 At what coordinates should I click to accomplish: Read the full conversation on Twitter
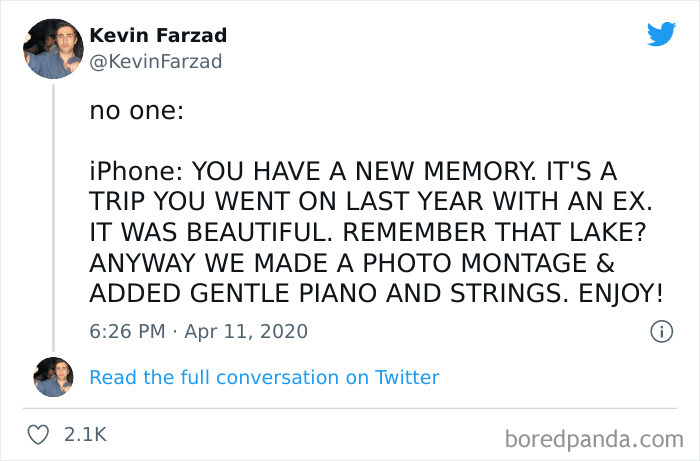tap(264, 377)
